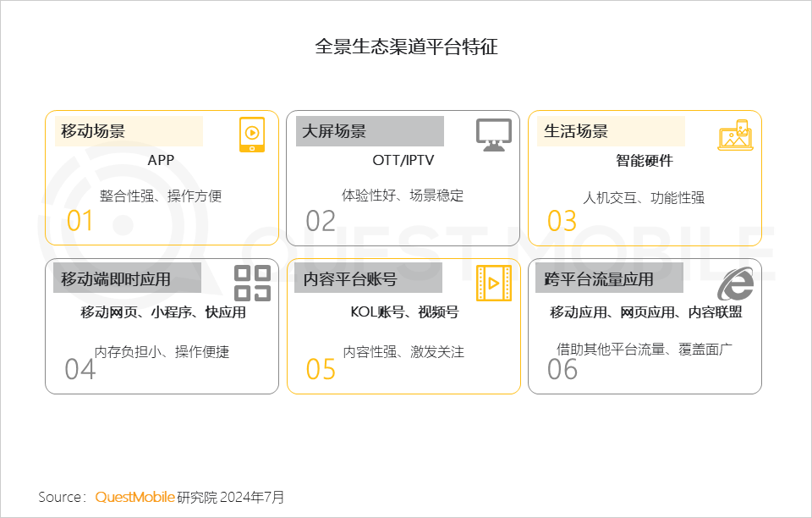Click the video film play icon
The image size is (812, 518).
click(x=493, y=283)
